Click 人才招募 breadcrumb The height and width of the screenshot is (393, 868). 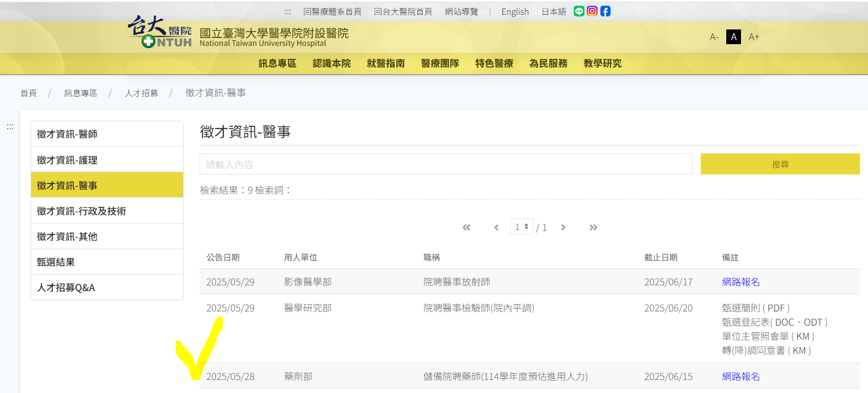[141, 93]
